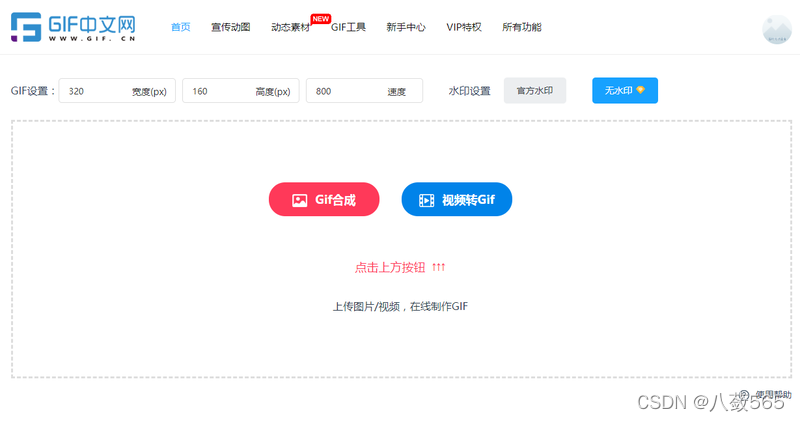Click the 上传图片/视频，在线制作GIF text

click(x=400, y=307)
